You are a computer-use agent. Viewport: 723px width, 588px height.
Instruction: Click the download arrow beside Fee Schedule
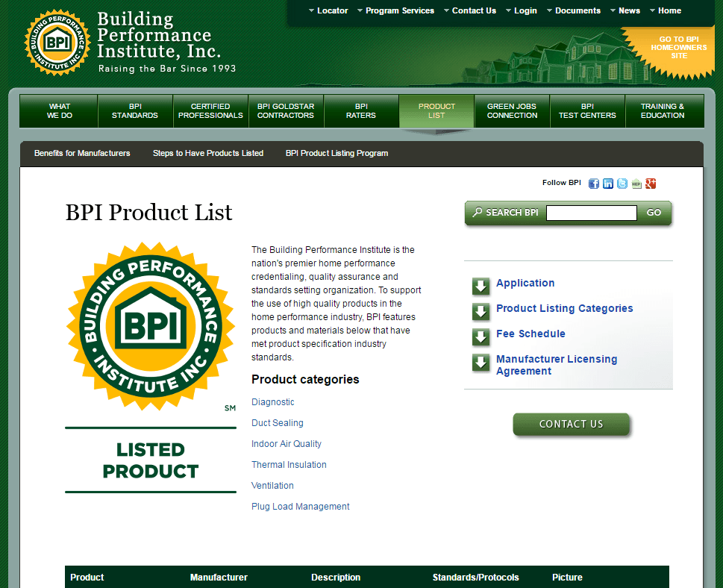[x=481, y=337]
